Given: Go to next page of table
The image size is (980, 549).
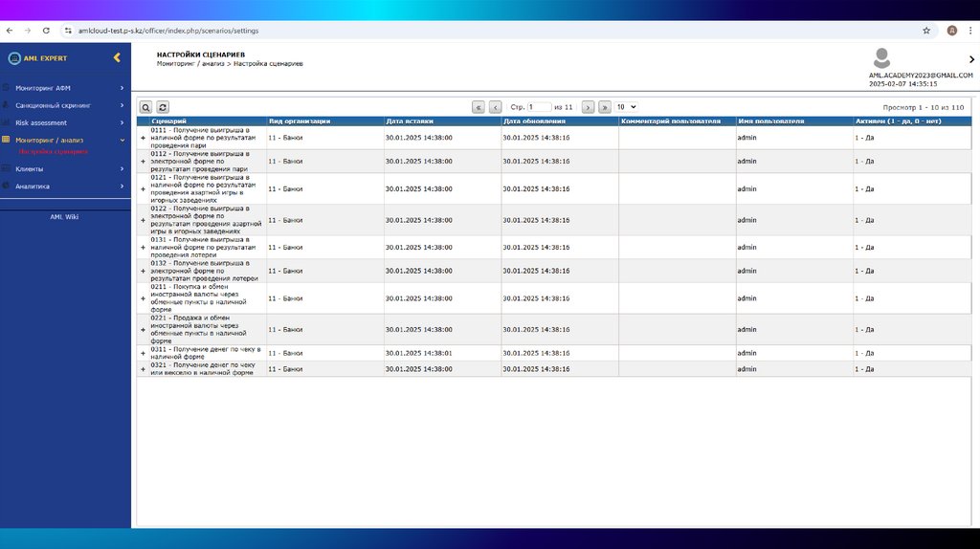Looking at the screenshot, I should [x=588, y=107].
